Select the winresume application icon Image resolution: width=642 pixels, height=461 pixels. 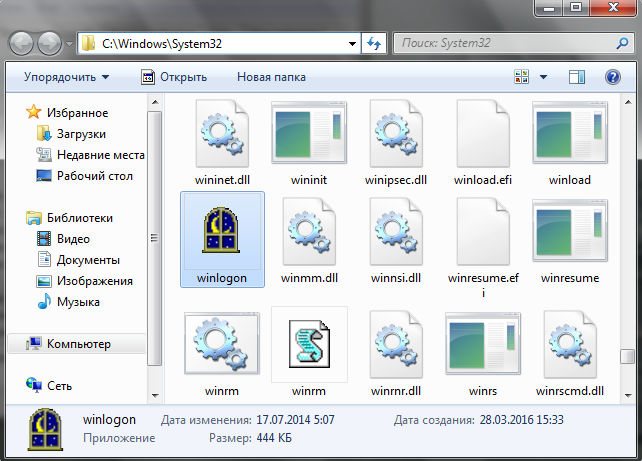570,231
